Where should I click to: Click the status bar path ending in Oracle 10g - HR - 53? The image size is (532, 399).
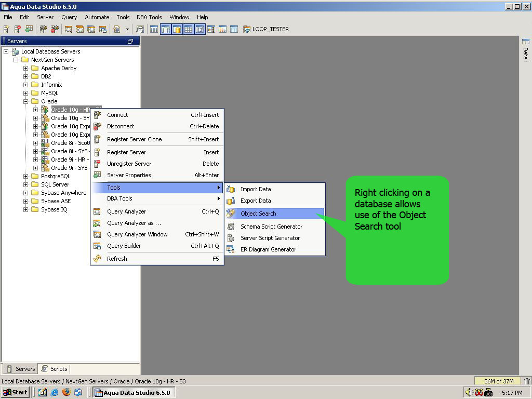[94, 381]
